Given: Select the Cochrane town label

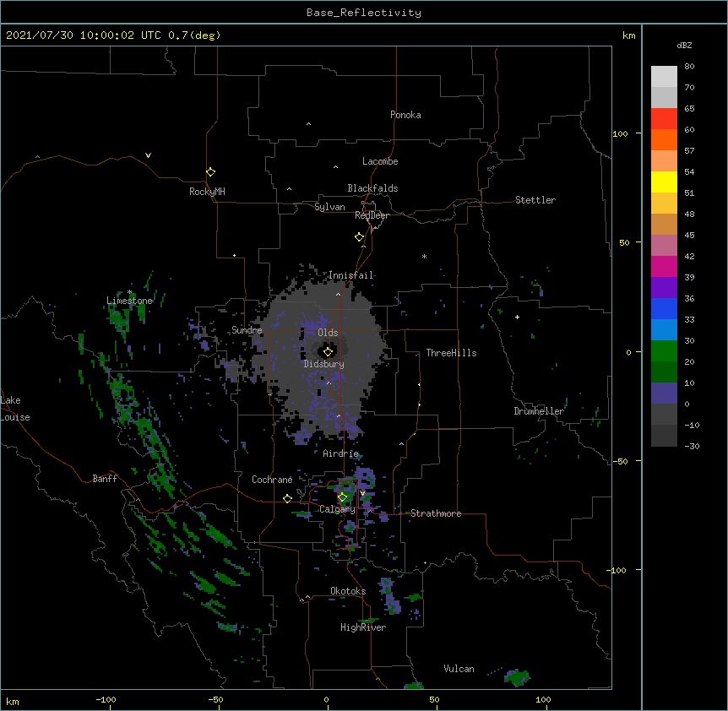Looking at the screenshot, I should pyautogui.click(x=272, y=480).
